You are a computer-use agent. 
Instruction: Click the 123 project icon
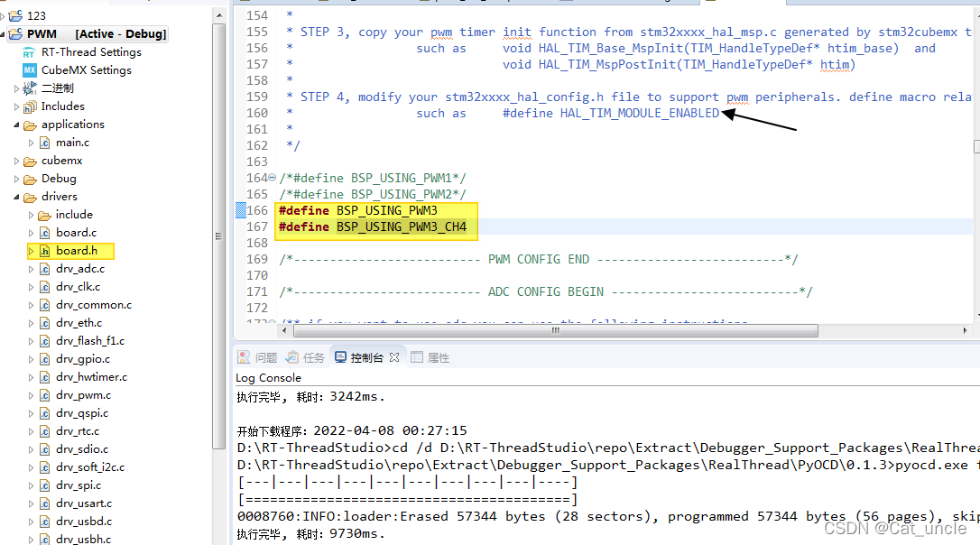pyautogui.click(x=15, y=15)
